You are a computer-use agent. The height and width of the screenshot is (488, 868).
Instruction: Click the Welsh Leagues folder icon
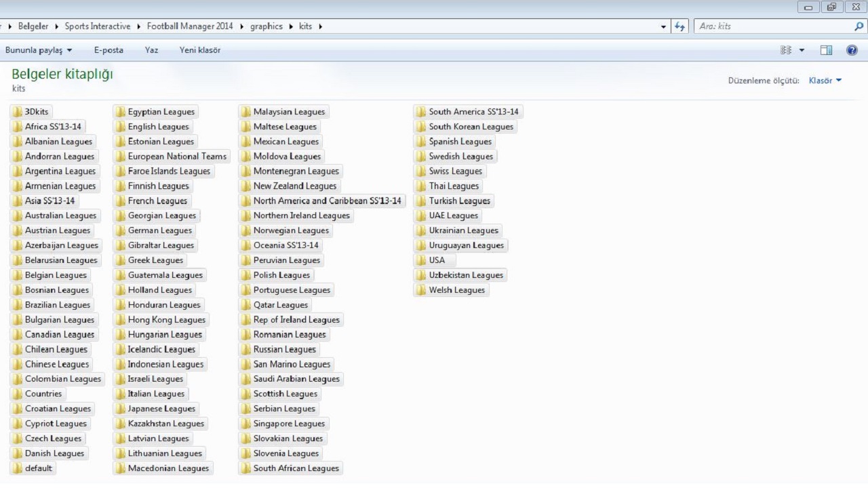coord(421,290)
